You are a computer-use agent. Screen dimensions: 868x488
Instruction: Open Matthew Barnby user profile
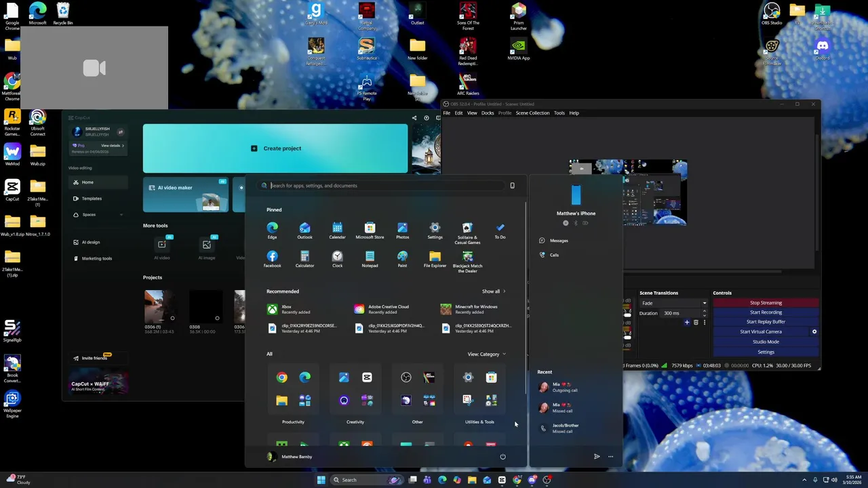[290, 457]
